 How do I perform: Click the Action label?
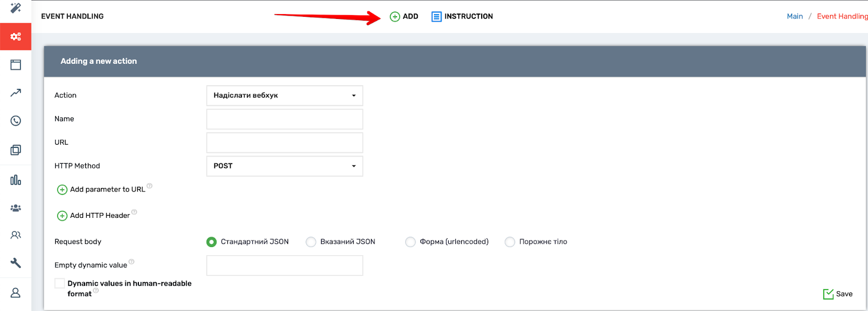[65, 95]
